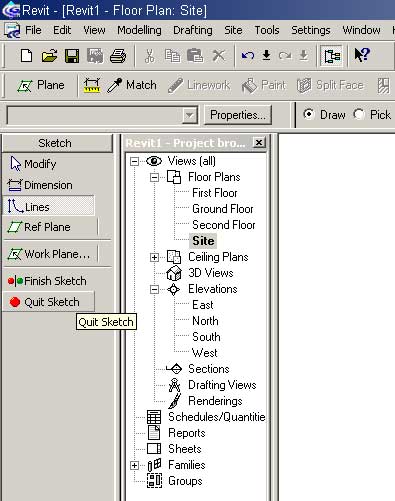The width and height of the screenshot is (395, 501).
Task: Collapse the Elevations tree node
Action: tap(154, 289)
